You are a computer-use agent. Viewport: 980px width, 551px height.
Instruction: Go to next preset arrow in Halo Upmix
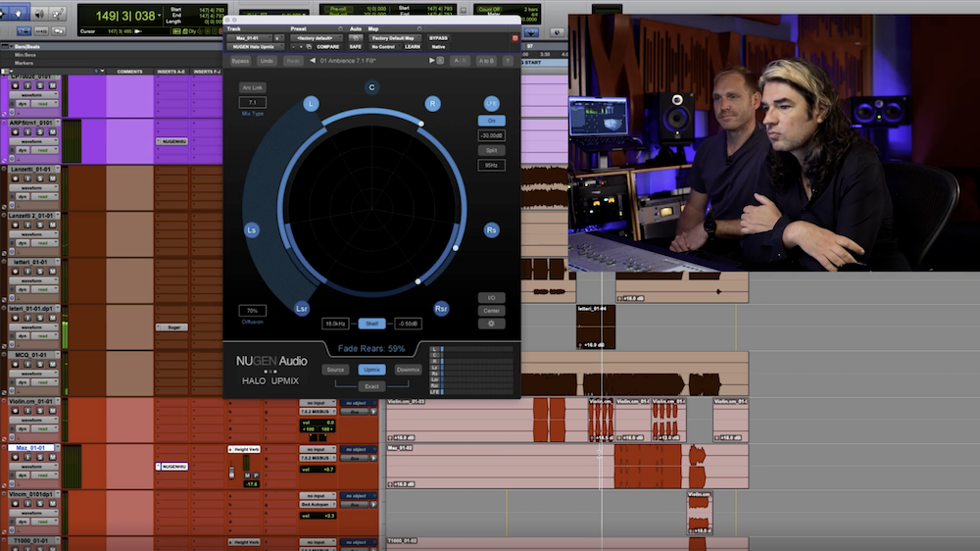pyautogui.click(x=431, y=61)
